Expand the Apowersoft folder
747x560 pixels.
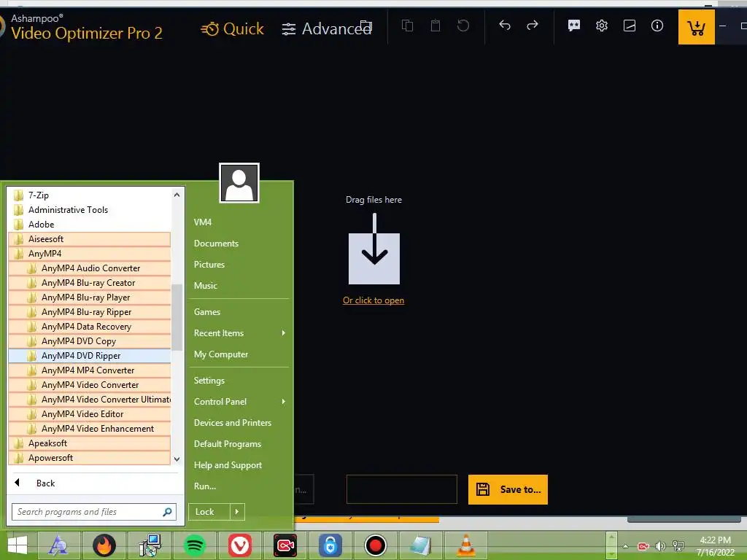click(x=90, y=458)
